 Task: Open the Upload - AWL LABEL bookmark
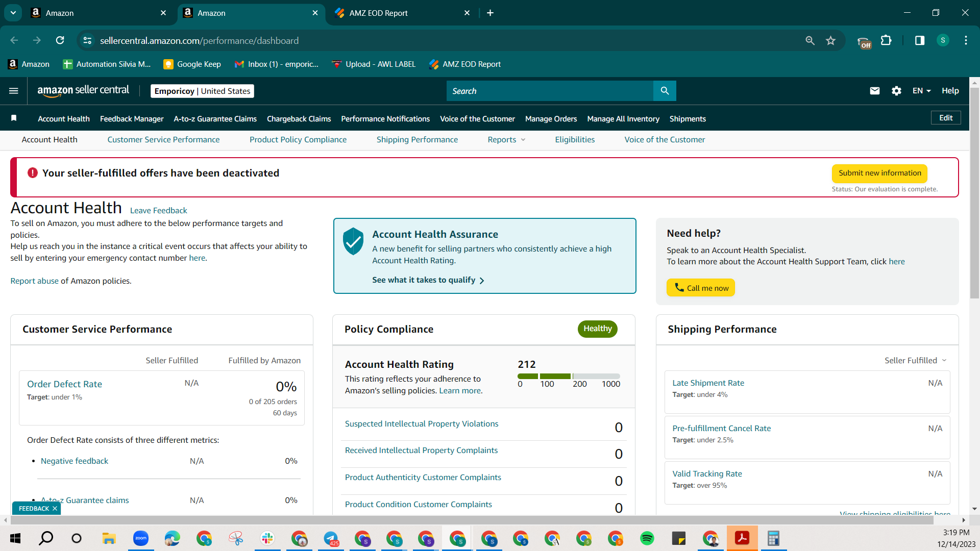(x=374, y=64)
